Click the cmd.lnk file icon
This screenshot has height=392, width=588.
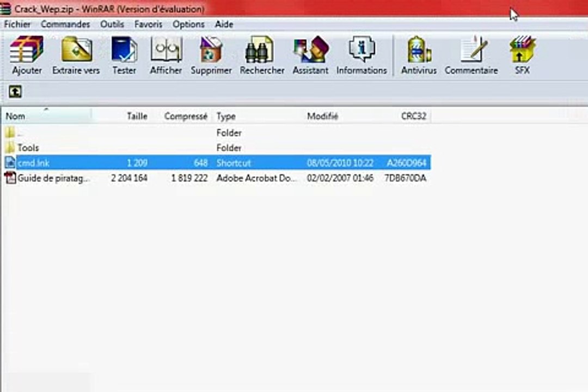tap(10, 162)
